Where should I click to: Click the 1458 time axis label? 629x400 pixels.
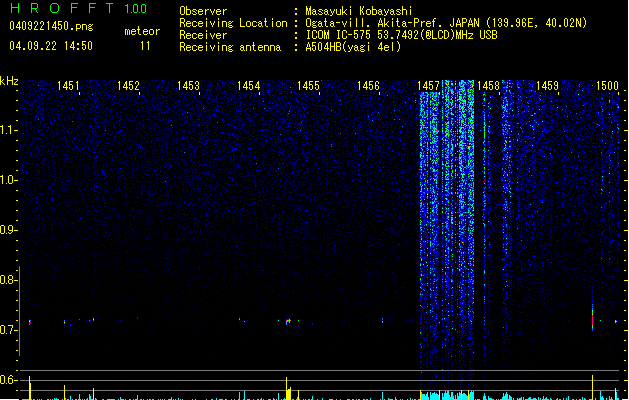click(x=488, y=85)
